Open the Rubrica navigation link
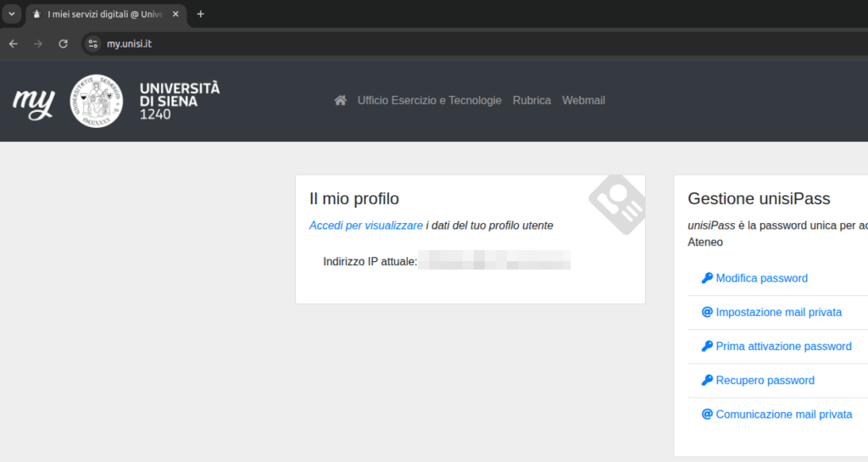 (531, 100)
